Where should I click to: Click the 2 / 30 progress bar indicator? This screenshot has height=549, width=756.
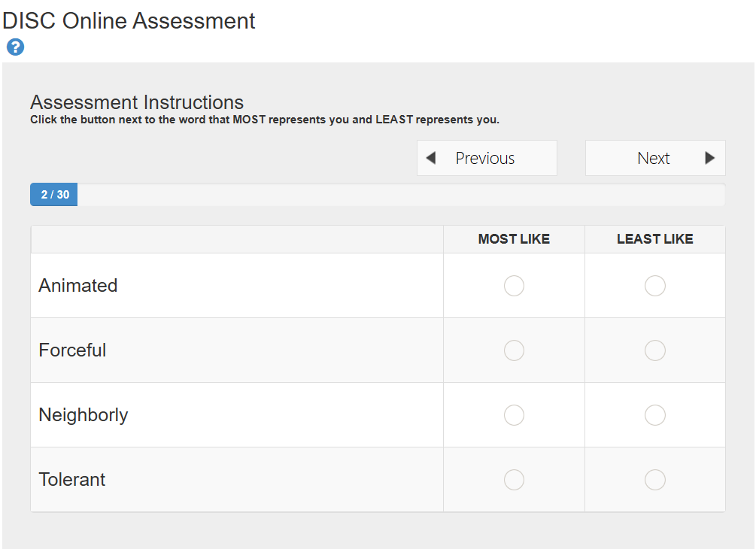(x=54, y=195)
